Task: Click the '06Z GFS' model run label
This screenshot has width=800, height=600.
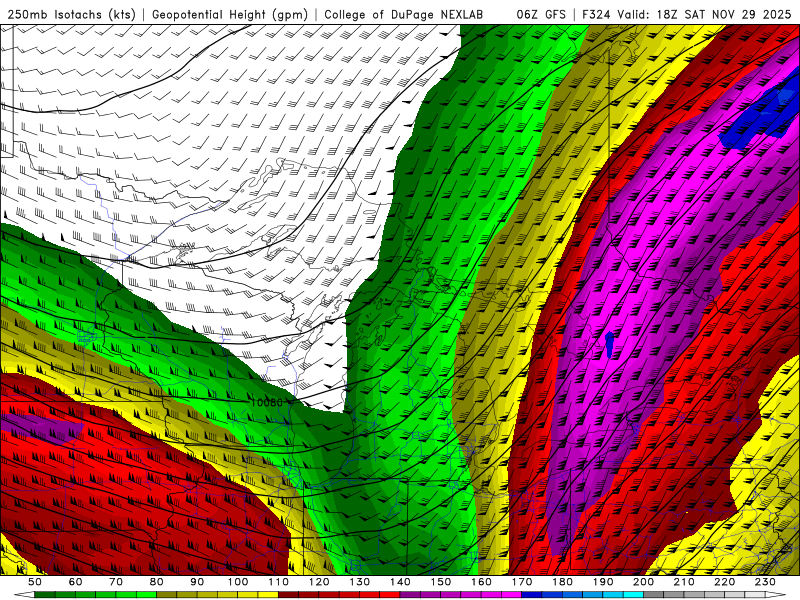Action: tap(541, 14)
